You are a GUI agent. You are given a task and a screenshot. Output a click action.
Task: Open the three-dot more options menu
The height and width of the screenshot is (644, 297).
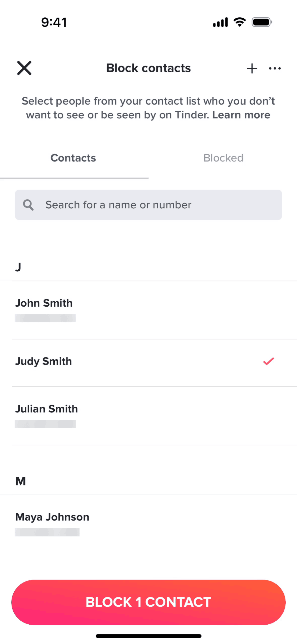tap(275, 68)
